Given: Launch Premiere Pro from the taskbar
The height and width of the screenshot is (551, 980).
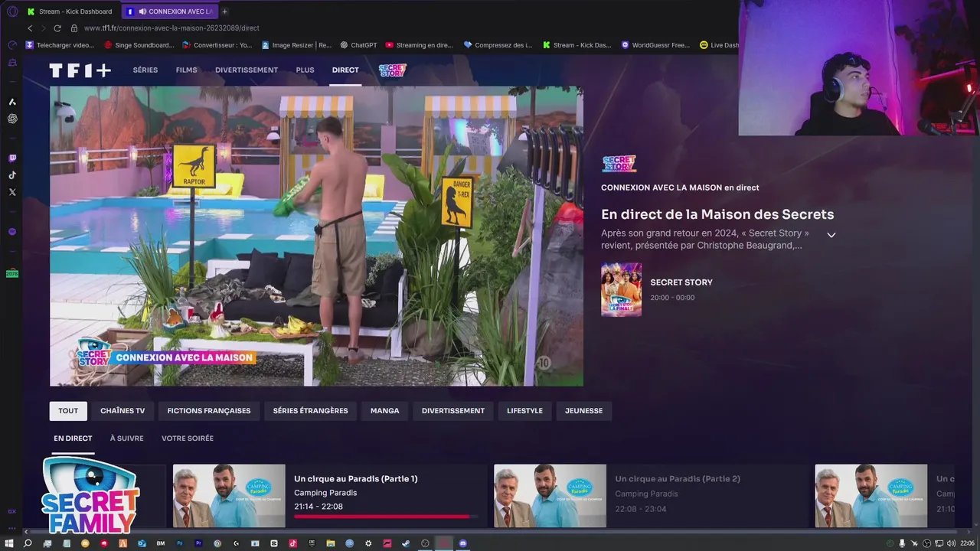Looking at the screenshot, I should [x=198, y=543].
